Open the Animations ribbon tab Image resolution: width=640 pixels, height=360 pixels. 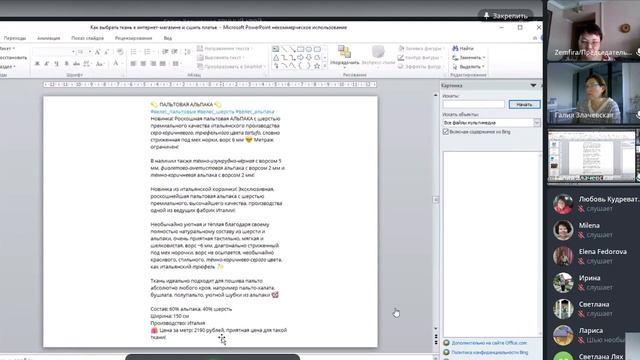[49, 38]
